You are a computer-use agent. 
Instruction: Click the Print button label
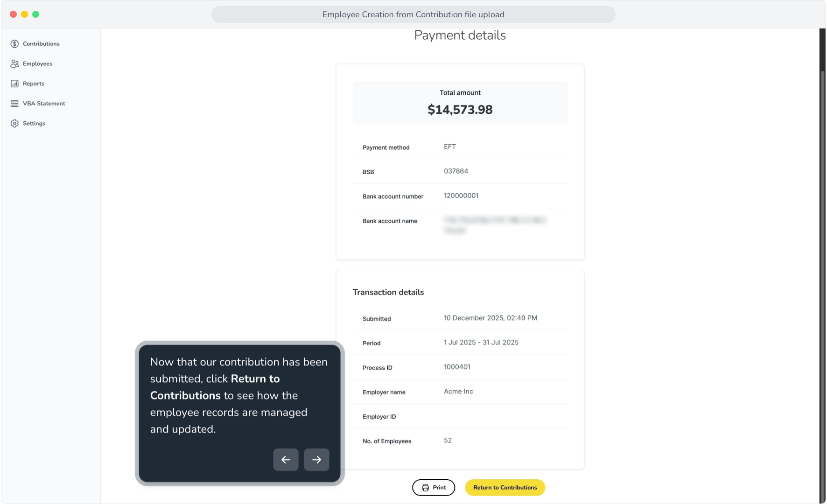(x=439, y=488)
